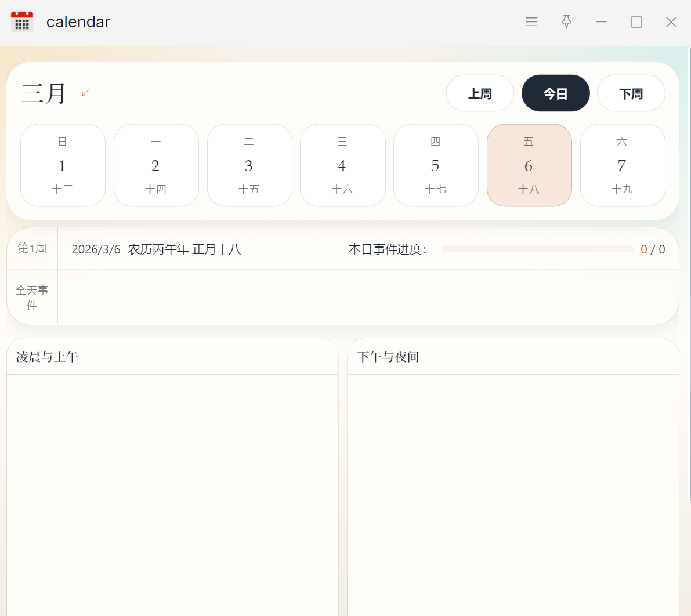Select Saturday March 7 day card
This screenshot has width=691, height=616.
tap(623, 165)
